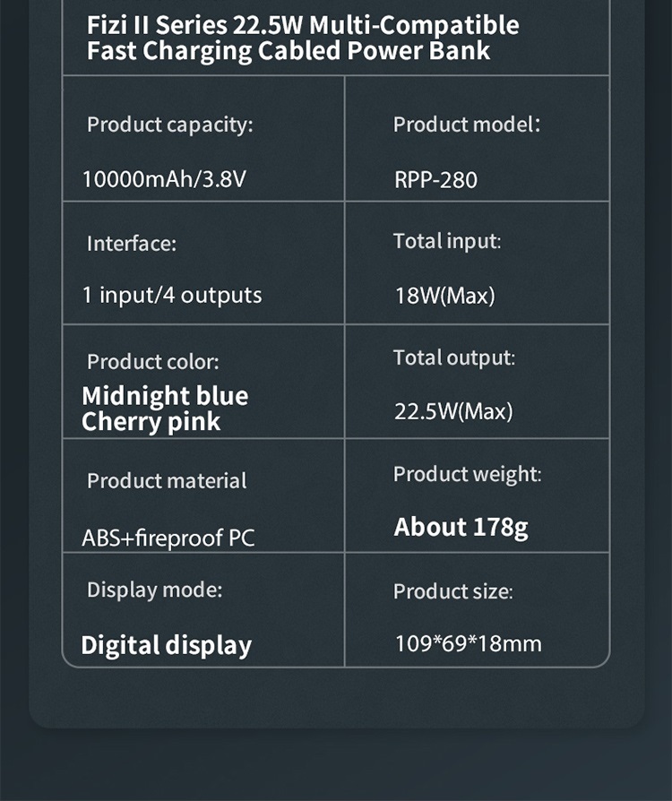Click the Digital display value
The height and width of the screenshot is (801, 672).
coord(166,646)
